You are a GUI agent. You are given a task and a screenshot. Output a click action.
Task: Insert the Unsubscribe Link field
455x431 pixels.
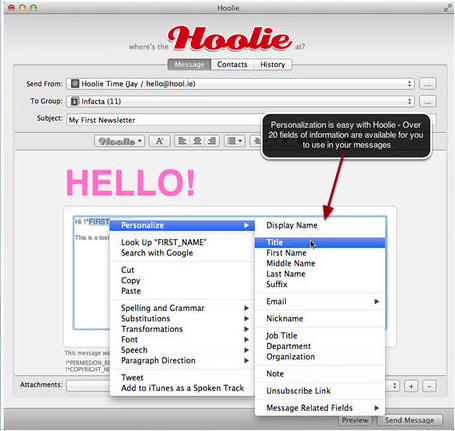(x=320, y=391)
